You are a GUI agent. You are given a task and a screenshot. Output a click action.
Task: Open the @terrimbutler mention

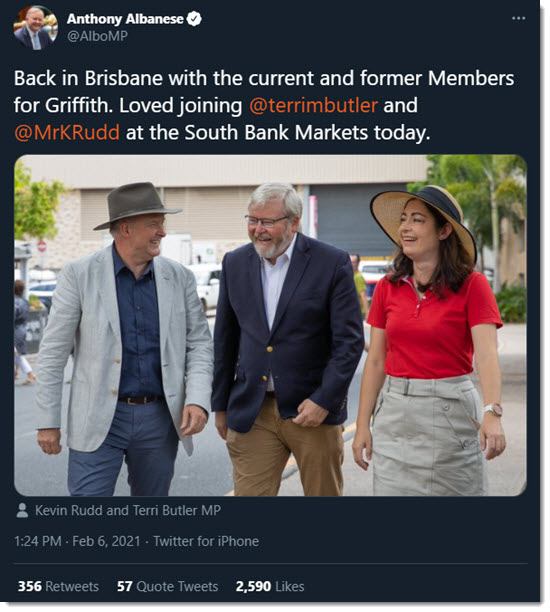[x=313, y=105]
